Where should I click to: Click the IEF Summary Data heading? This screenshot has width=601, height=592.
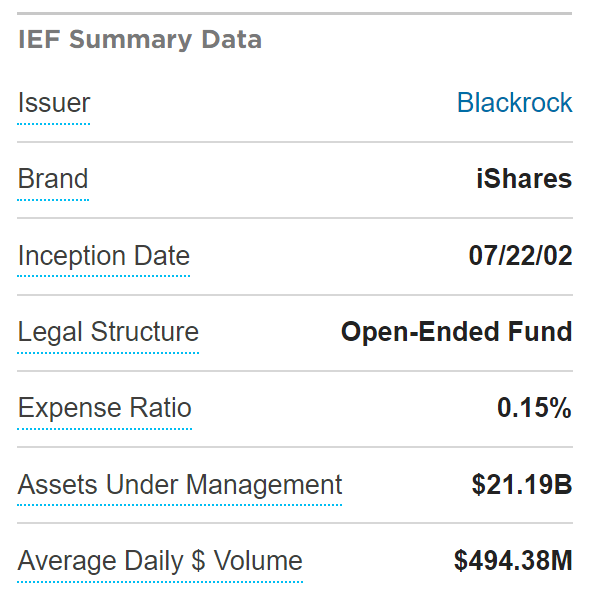[x=140, y=40]
